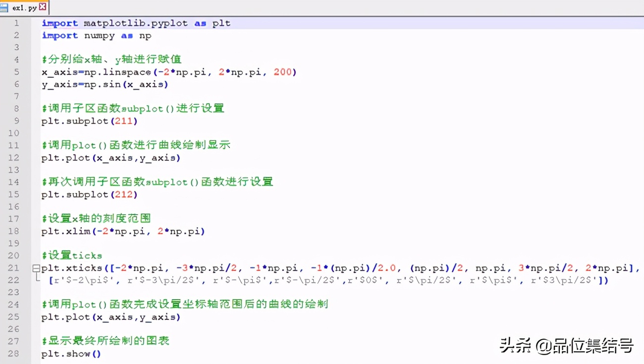Click line number 28 in the margin
644x364 pixels.
(x=14, y=354)
